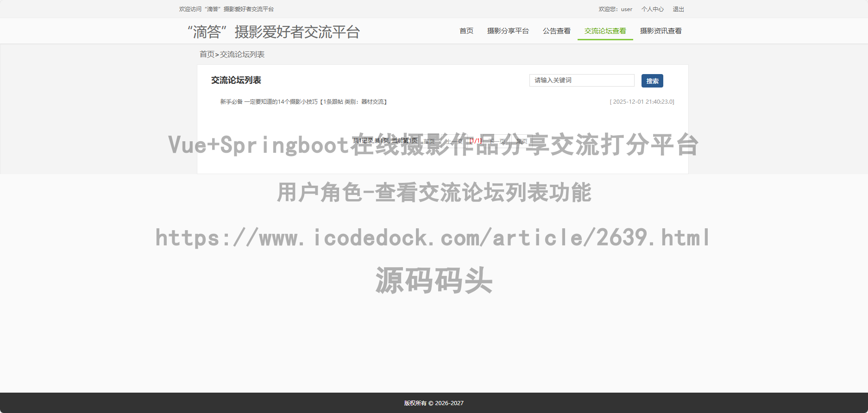The height and width of the screenshot is (413, 868).
Task: Open the 公告查看 navigation tab
Action: coord(556,31)
